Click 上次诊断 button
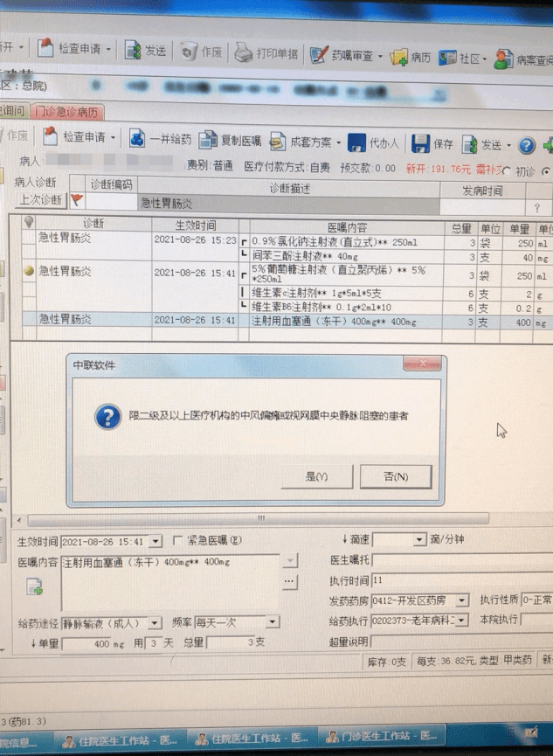 40,199
